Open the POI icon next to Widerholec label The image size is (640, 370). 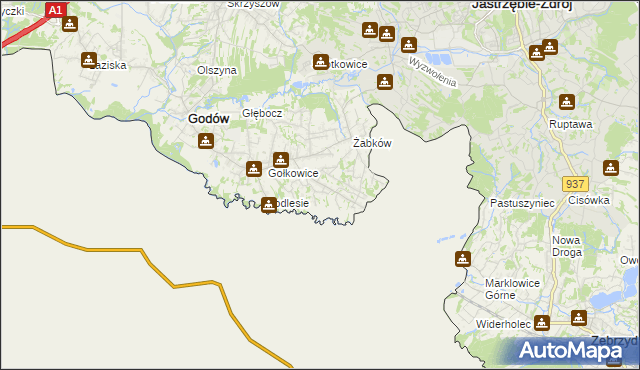(x=542, y=323)
